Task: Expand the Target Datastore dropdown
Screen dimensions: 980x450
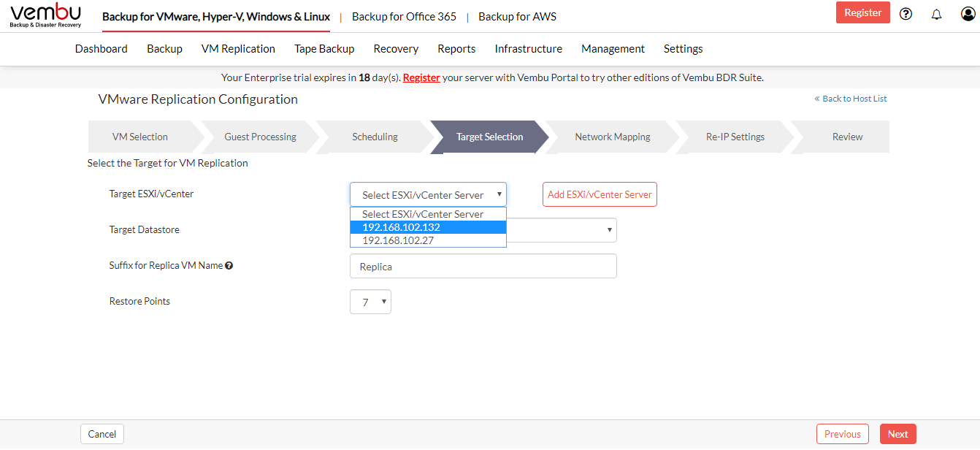Action: tap(561, 230)
